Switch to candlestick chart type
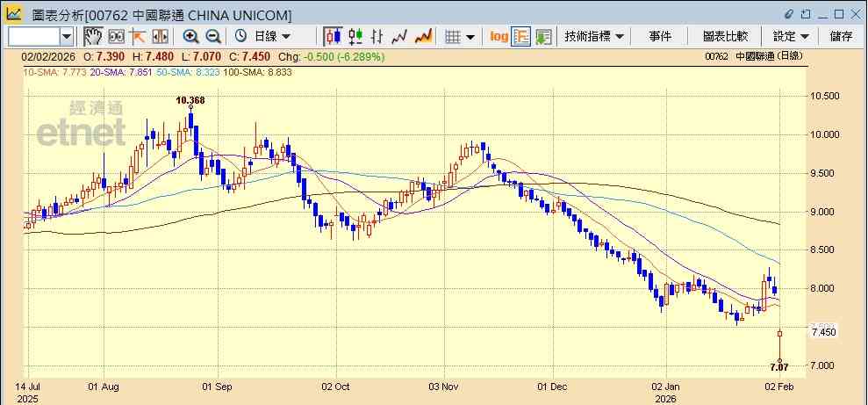Screen dimensions: 868x405 point(333,37)
